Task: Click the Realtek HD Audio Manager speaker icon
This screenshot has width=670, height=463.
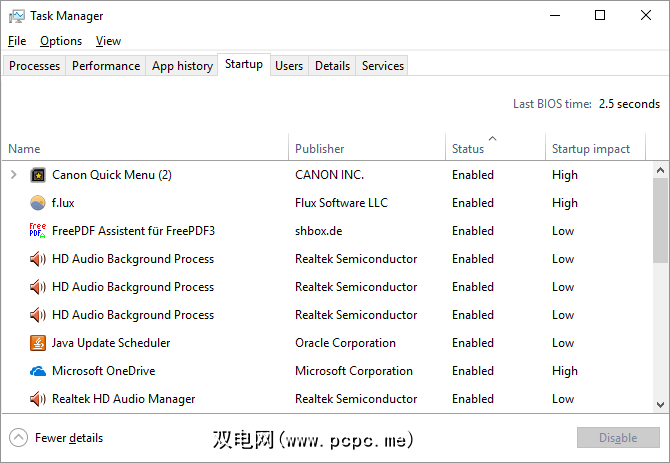Action: [38, 399]
